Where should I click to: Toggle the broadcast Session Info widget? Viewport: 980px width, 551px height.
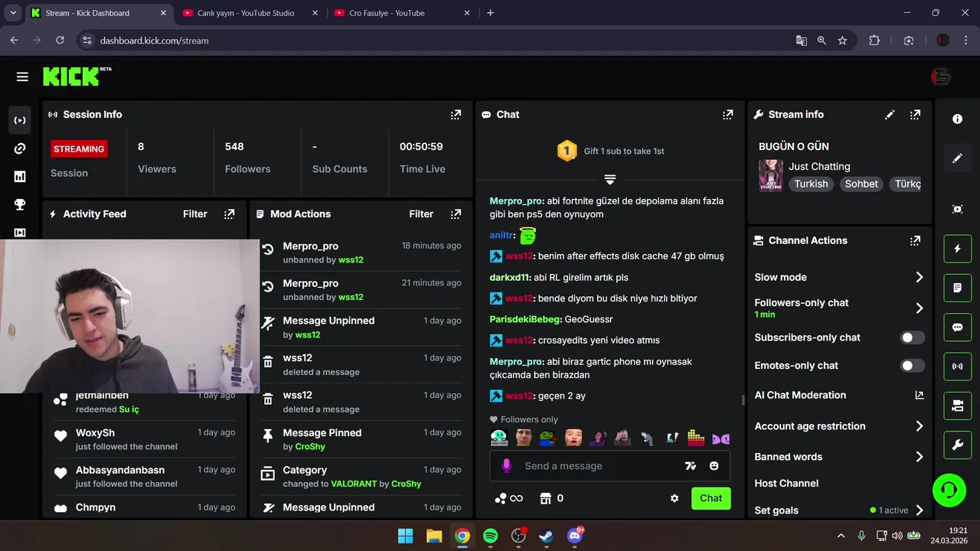pos(957,367)
